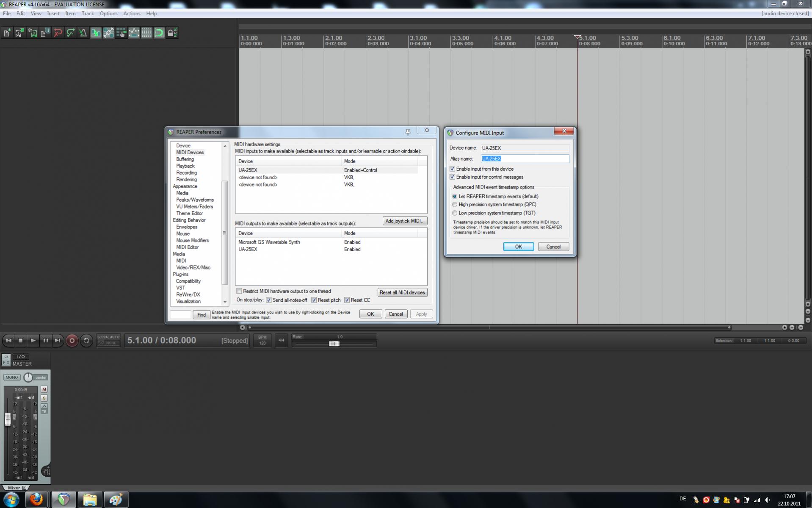Go to project start in transport

pos(8,341)
